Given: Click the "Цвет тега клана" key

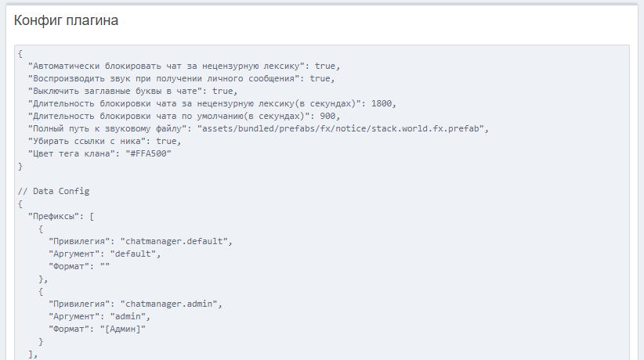Looking at the screenshot, I should (74, 153).
